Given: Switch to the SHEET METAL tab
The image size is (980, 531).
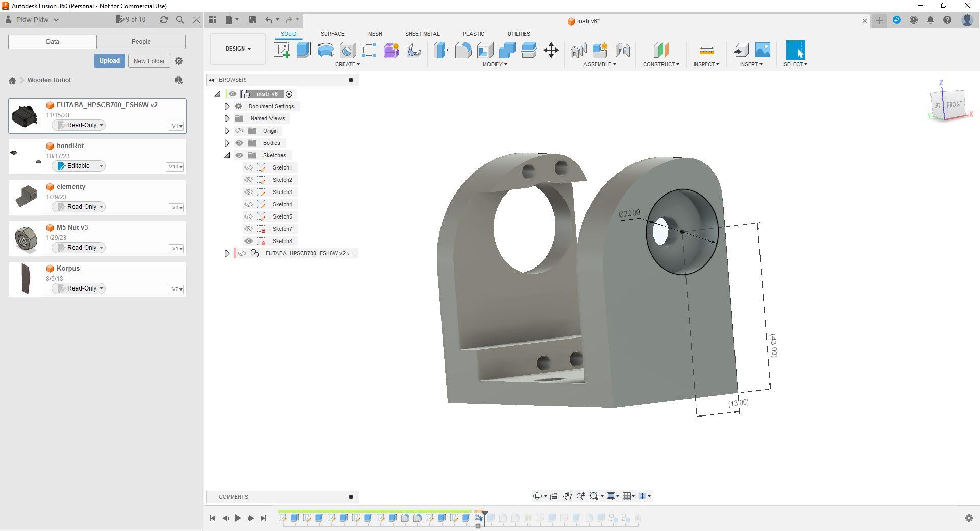Looking at the screenshot, I should tap(422, 34).
